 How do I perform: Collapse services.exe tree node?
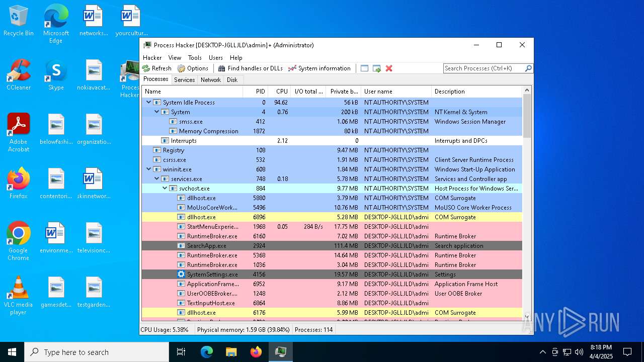156,178
